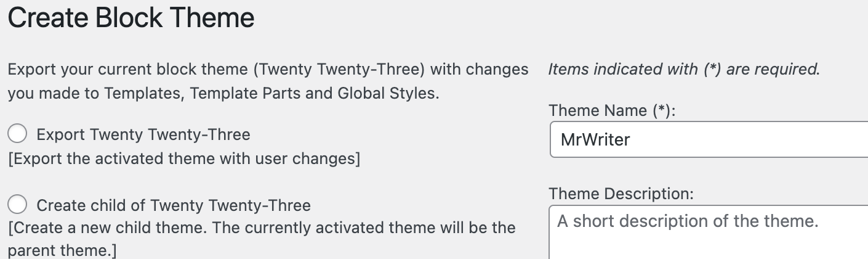Select the Export Twenty Twenty-Three radio button
Image resolution: width=868 pixels, height=259 pixels.
click(x=17, y=134)
